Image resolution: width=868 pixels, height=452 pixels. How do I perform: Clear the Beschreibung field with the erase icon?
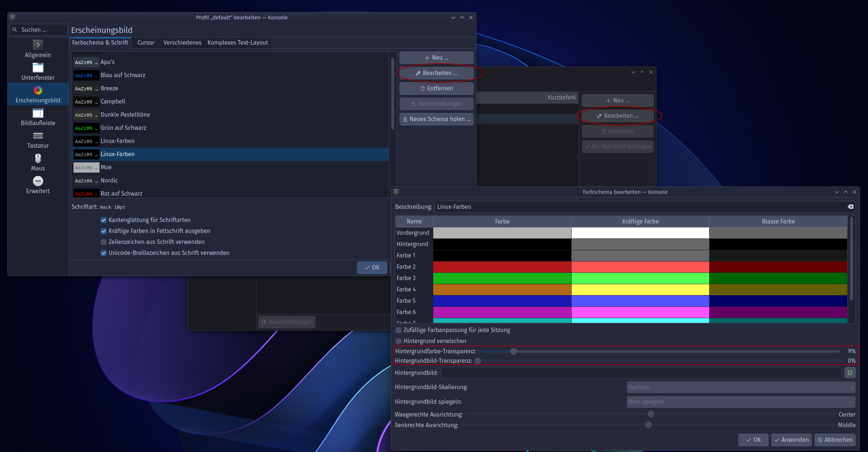coord(850,207)
